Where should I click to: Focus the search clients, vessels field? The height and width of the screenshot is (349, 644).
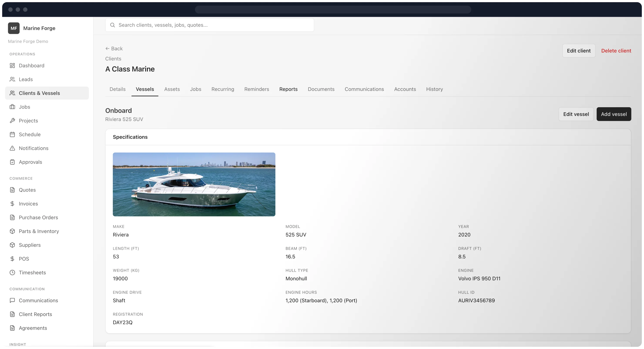click(210, 25)
